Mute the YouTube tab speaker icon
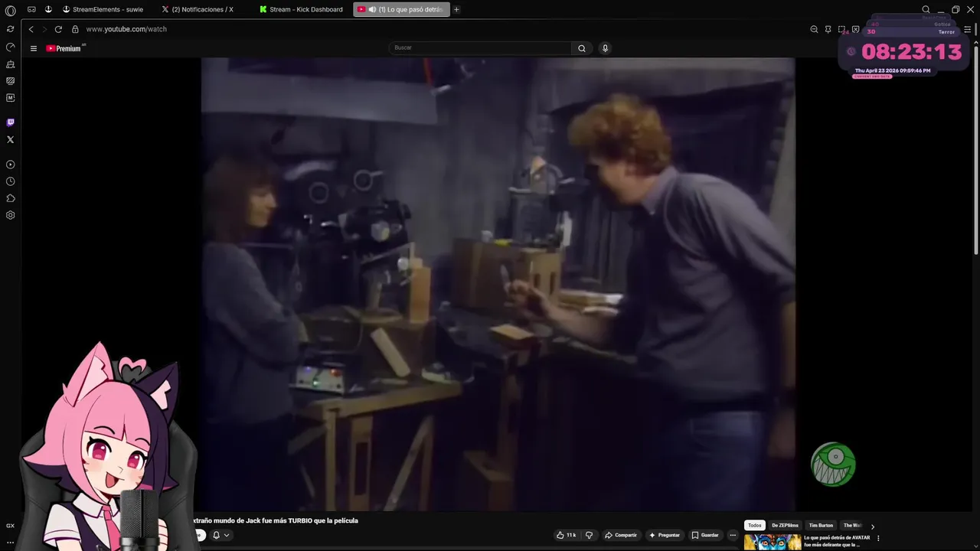Viewport: 980px width, 551px height. click(372, 9)
